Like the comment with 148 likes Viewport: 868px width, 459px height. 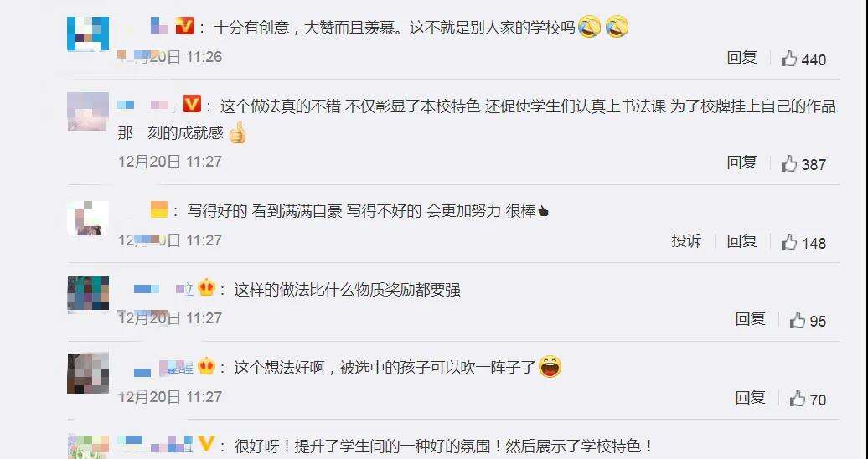coord(789,242)
